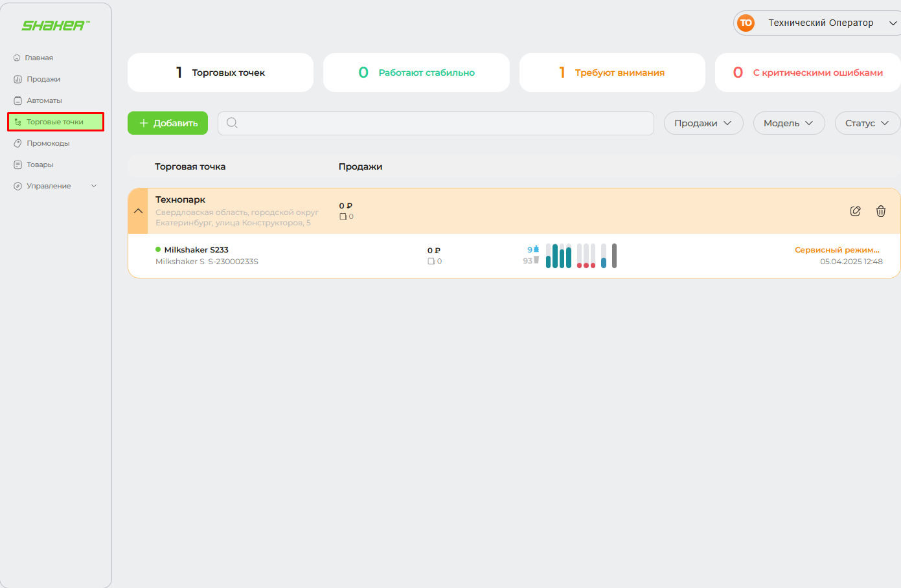Edit the Технопарк trading point
Image resolution: width=901 pixels, height=588 pixels.
tap(855, 211)
